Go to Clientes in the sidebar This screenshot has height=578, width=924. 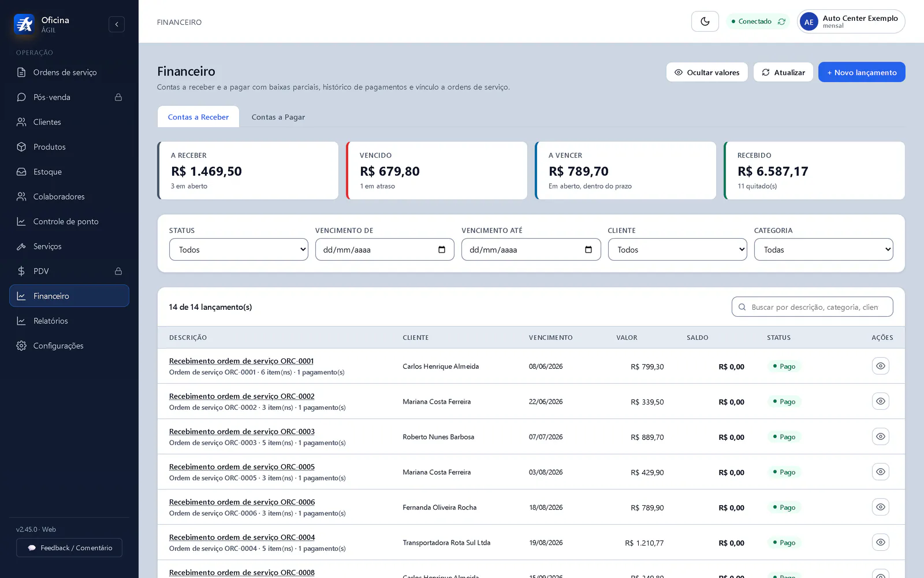pyautogui.click(x=69, y=122)
